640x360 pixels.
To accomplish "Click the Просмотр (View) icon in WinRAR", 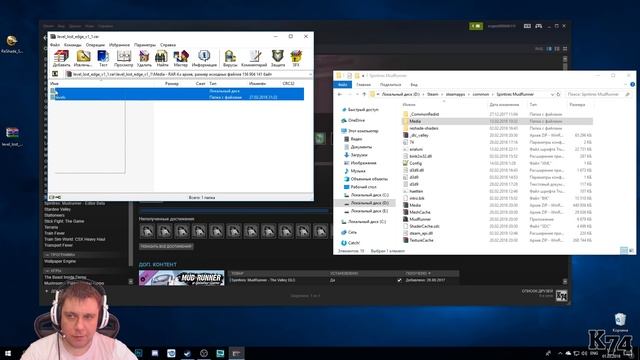I will 123,58.
